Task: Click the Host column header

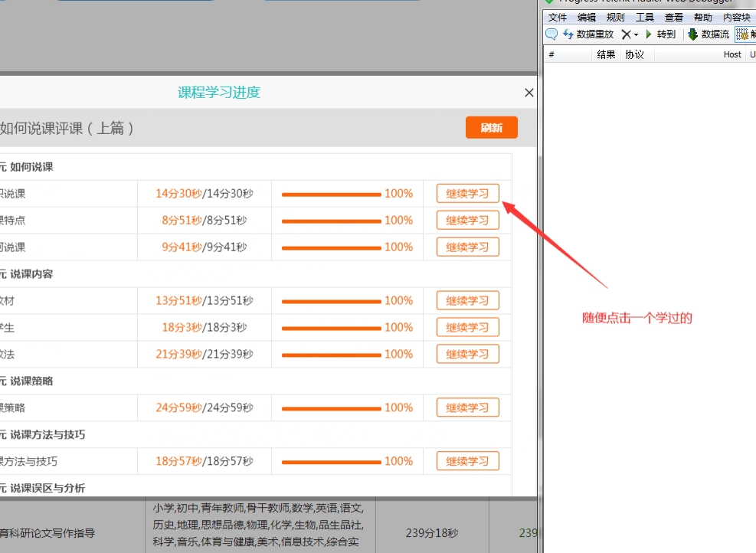Action: point(699,54)
